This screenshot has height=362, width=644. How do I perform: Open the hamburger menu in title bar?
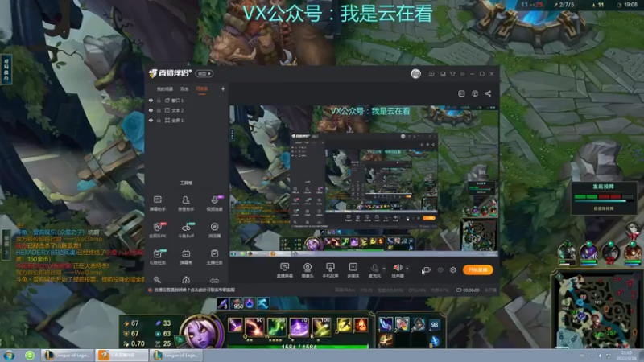462,74
